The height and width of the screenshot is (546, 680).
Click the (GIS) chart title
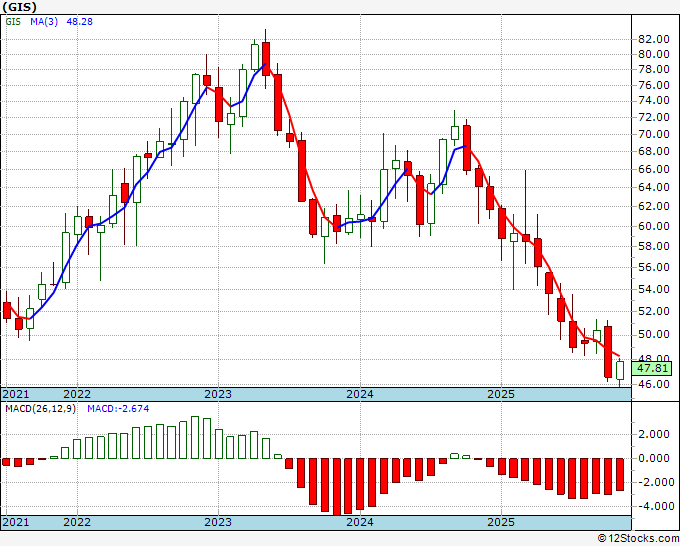coord(19,7)
